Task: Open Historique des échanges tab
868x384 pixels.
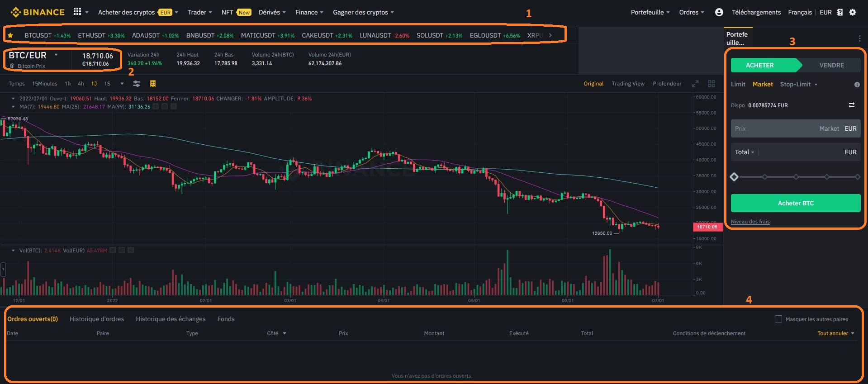Action: click(171, 319)
